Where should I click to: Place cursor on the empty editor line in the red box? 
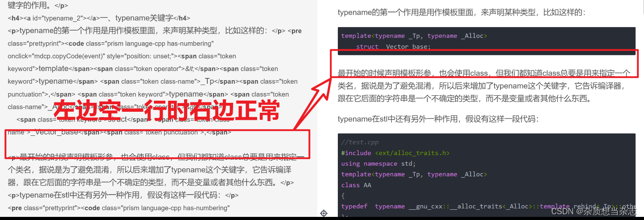[157, 145]
